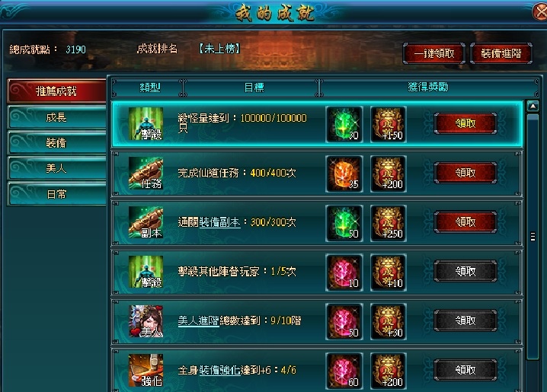Click the +150 achievement point badge
Image resolution: width=547 pixels, height=392 pixels.
(389, 124)
